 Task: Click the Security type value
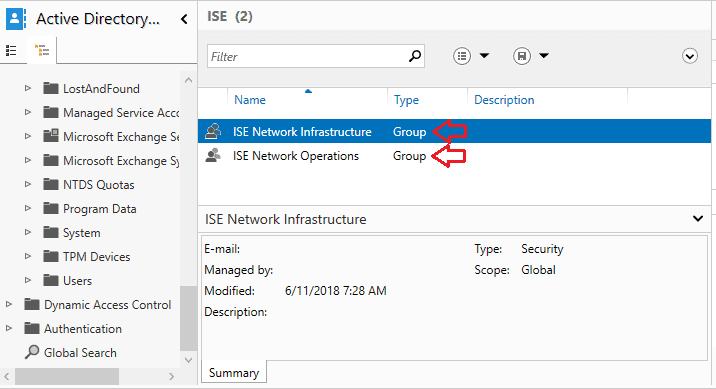542,249
